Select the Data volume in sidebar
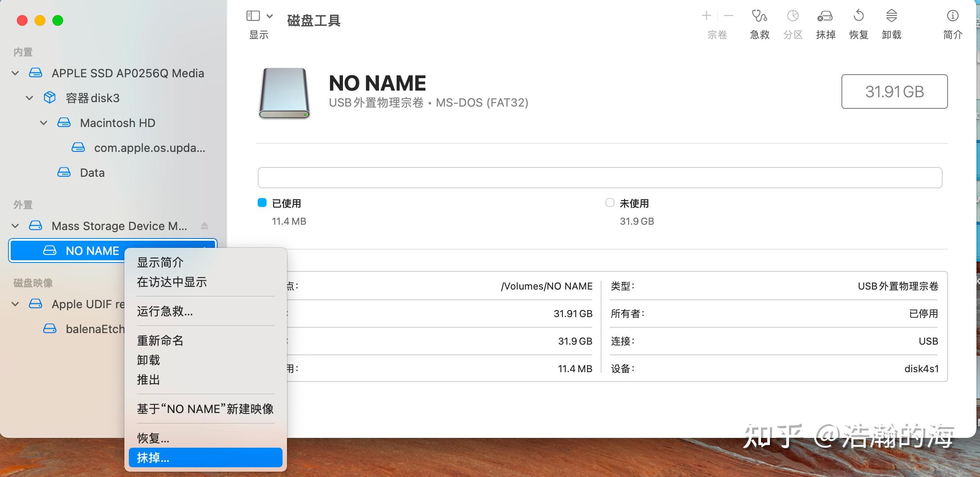 click(92, 172)
